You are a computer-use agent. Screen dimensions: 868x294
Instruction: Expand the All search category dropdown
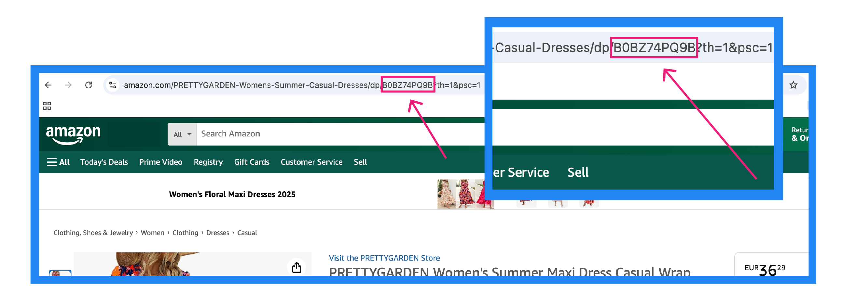tap(182, 134)
